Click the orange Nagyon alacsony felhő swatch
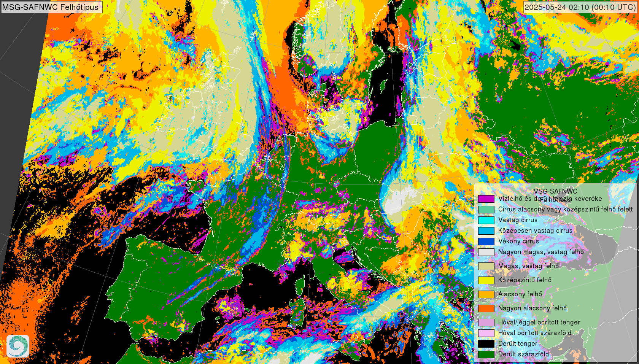Viewport: 639px width, 364px height. pos(486,308)
